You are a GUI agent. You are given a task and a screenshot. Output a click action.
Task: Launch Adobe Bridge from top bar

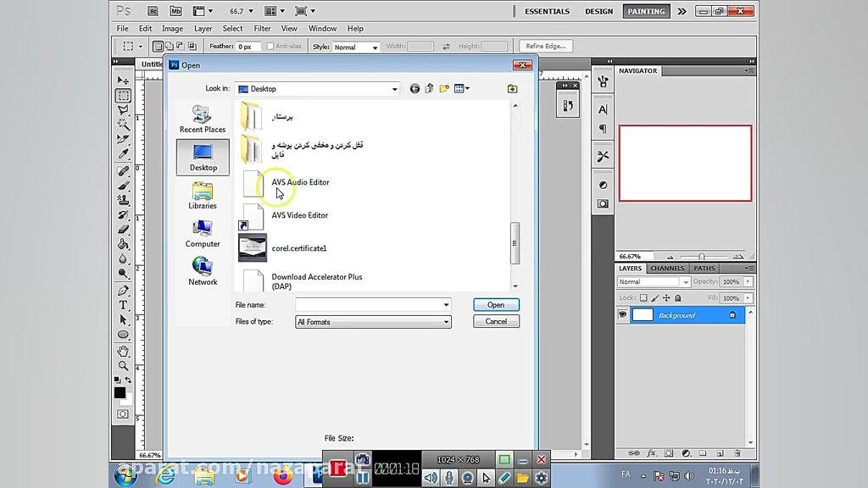point(153,11)
